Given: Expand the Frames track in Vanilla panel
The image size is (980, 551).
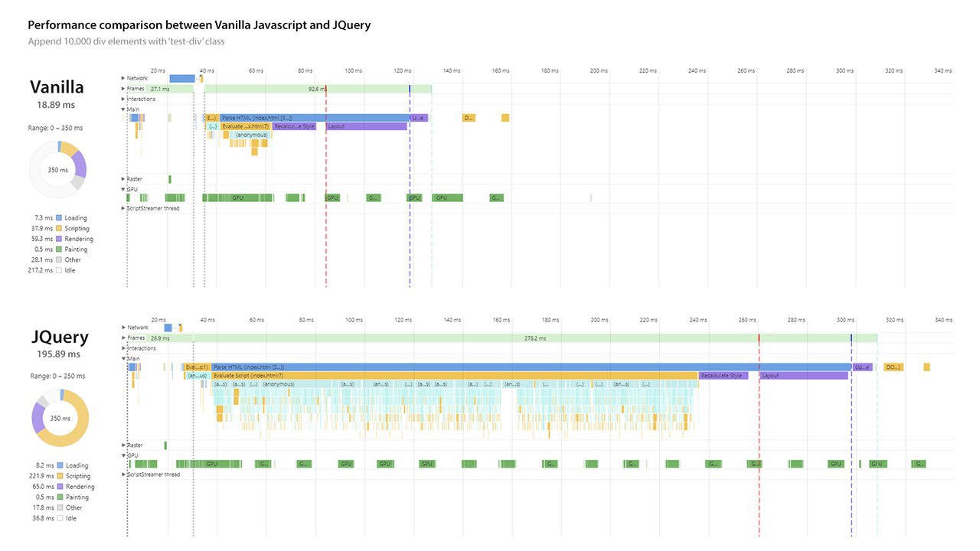Looking at the screenshot, I should [x=123, y=89].
